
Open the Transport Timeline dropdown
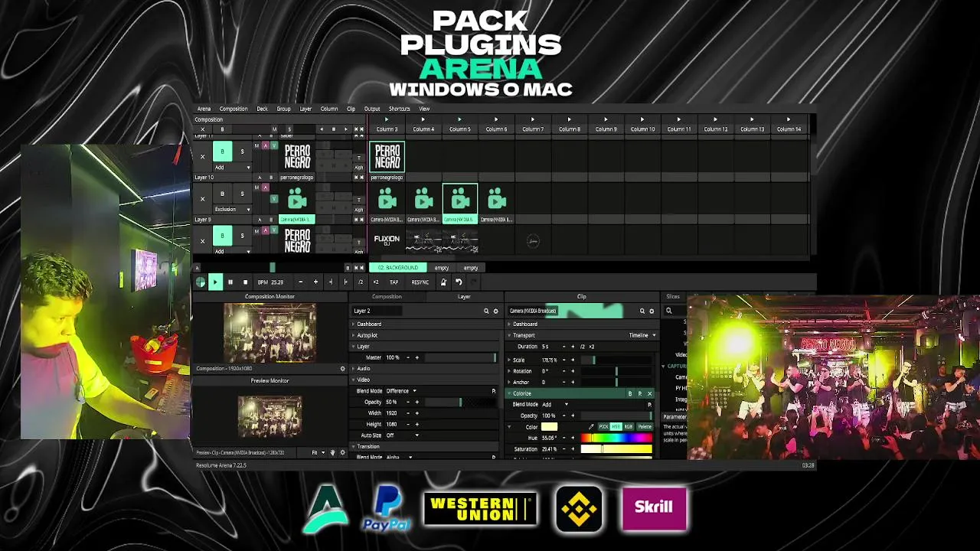(x=642, y=335)
